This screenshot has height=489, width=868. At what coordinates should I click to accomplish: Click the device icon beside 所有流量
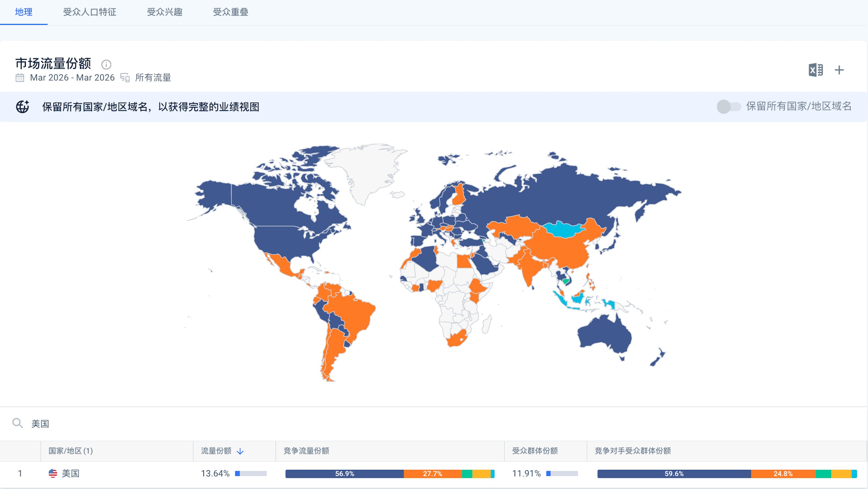(x=125, y=78)
